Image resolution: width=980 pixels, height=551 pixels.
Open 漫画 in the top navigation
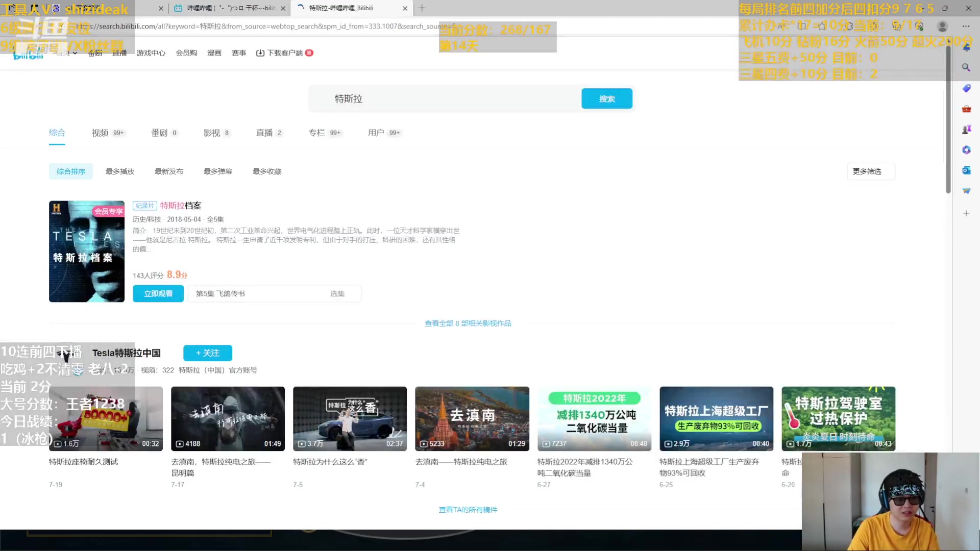tap(214, 53)
